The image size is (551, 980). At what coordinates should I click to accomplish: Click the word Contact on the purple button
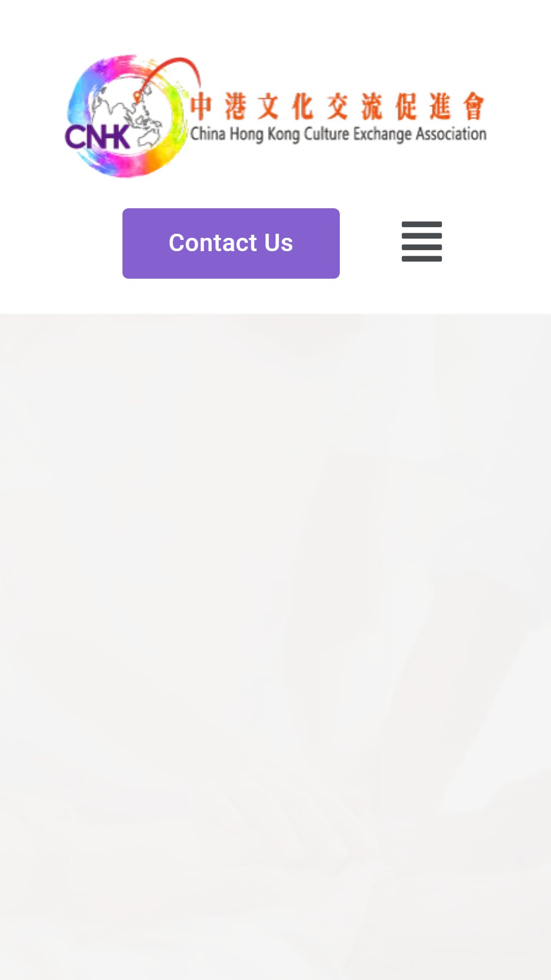tap(213, 243)
